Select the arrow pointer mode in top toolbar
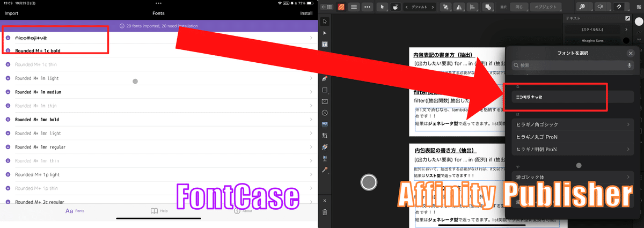Viewport: 644px width, 228px height. point(382,7)
